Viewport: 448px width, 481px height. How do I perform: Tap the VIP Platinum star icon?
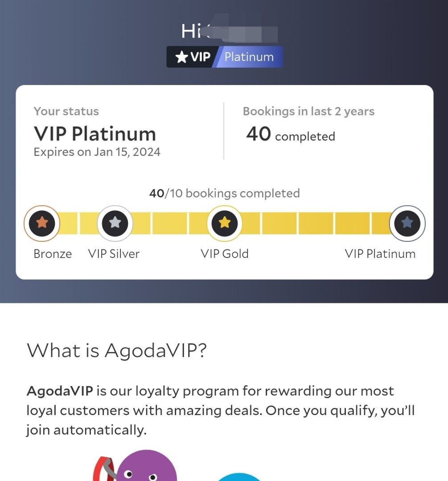pos(406,223)
